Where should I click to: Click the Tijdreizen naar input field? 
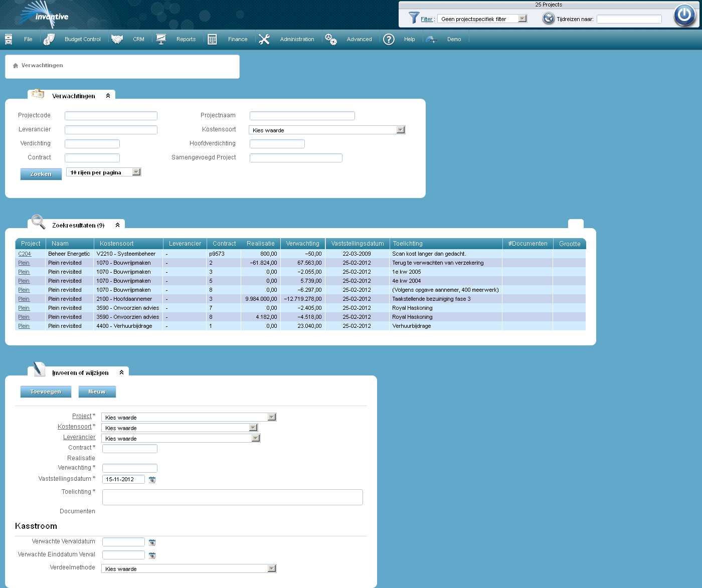(629, 19)
